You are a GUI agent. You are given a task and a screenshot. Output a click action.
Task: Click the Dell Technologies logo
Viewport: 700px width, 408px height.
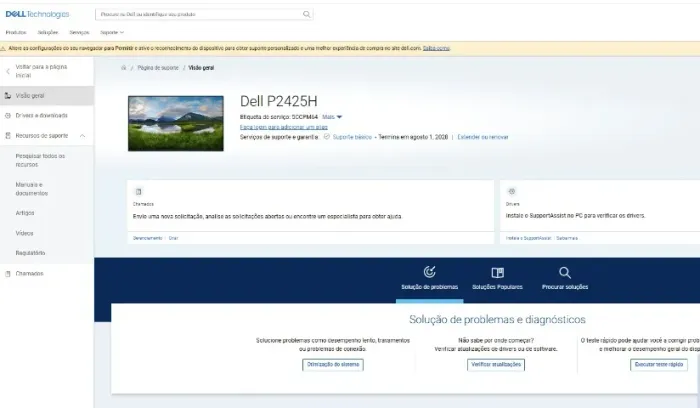[38, 14]
